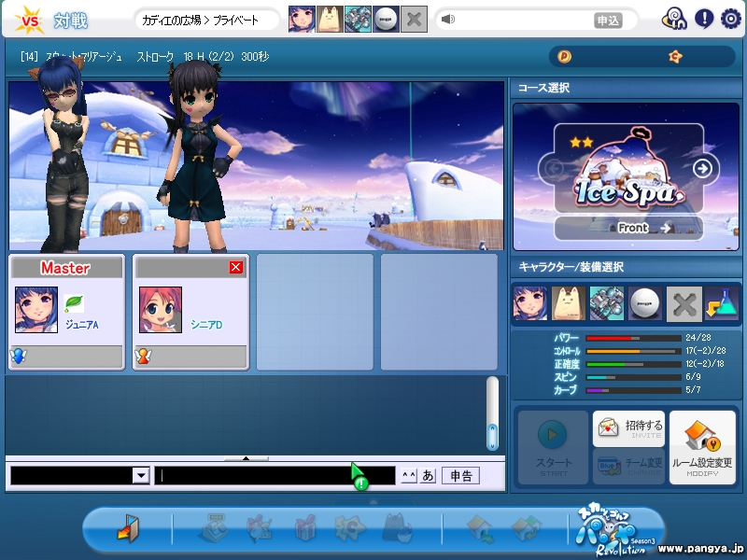
Task: Click the コントロール stat bar
Action: [x=633, y=351]
